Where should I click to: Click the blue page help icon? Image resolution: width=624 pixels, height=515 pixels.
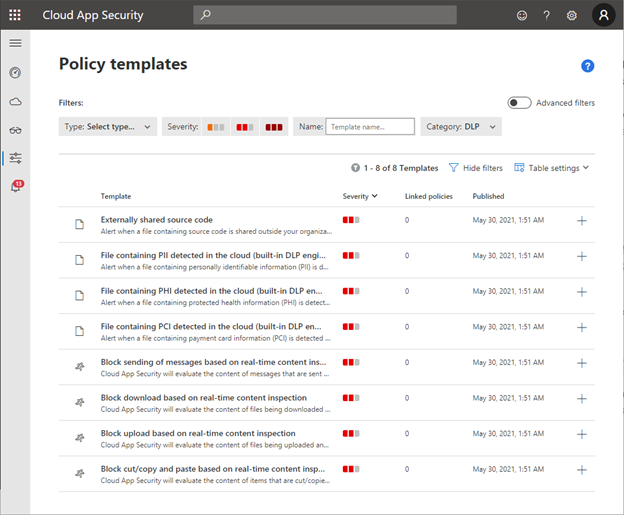[587, 66]
